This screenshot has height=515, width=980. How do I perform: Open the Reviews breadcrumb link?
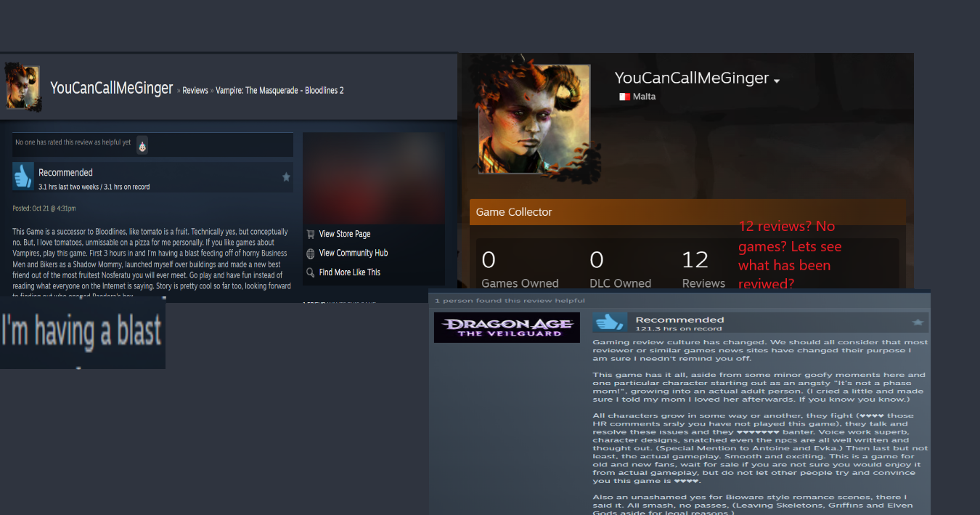coord(195,91)
